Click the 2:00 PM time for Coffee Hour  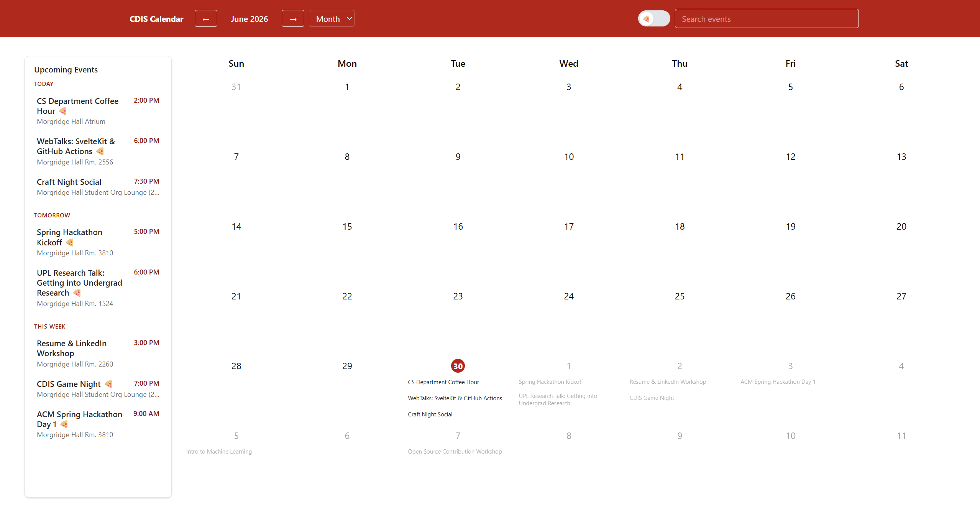pyautogui.click(x=146, y=100)
